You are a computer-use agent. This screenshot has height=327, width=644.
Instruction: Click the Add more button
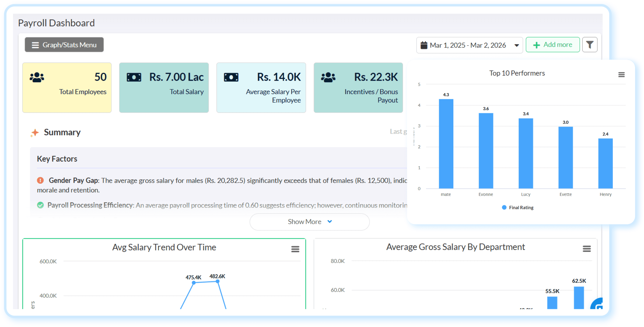[x=552, y=45]
